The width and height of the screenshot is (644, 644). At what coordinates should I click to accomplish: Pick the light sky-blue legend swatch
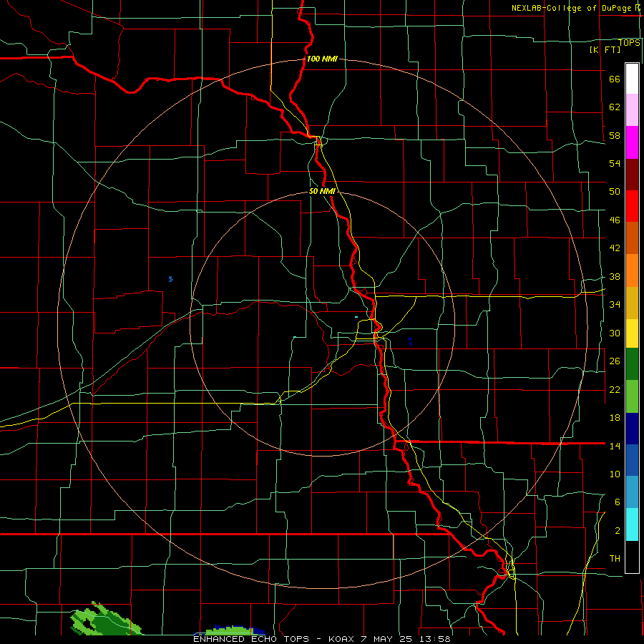[632, 492]
